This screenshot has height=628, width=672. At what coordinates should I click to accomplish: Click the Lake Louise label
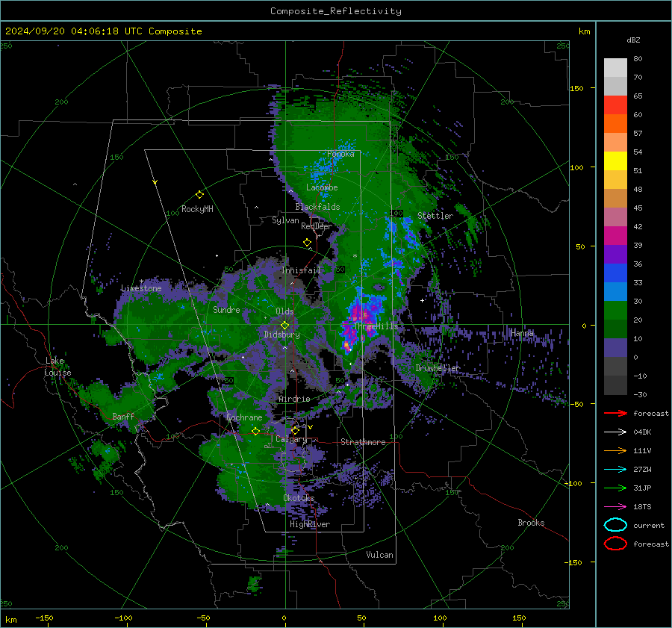coord(58,367)
